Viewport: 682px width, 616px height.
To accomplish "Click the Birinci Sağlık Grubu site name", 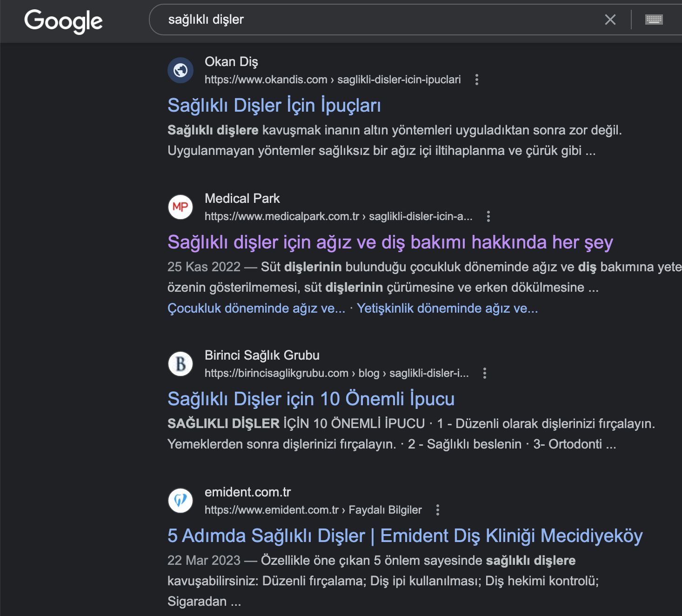I will coord(262,355).
